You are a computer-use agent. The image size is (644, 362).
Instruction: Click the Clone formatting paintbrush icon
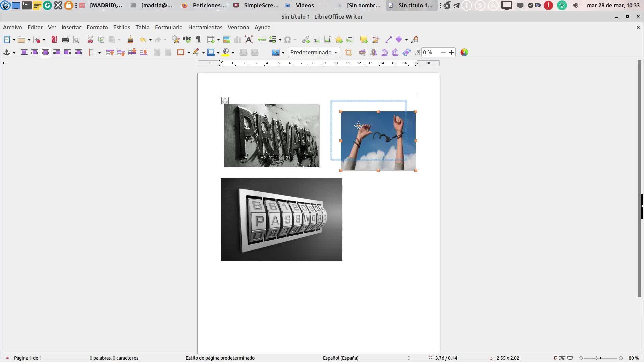[130, 40]
